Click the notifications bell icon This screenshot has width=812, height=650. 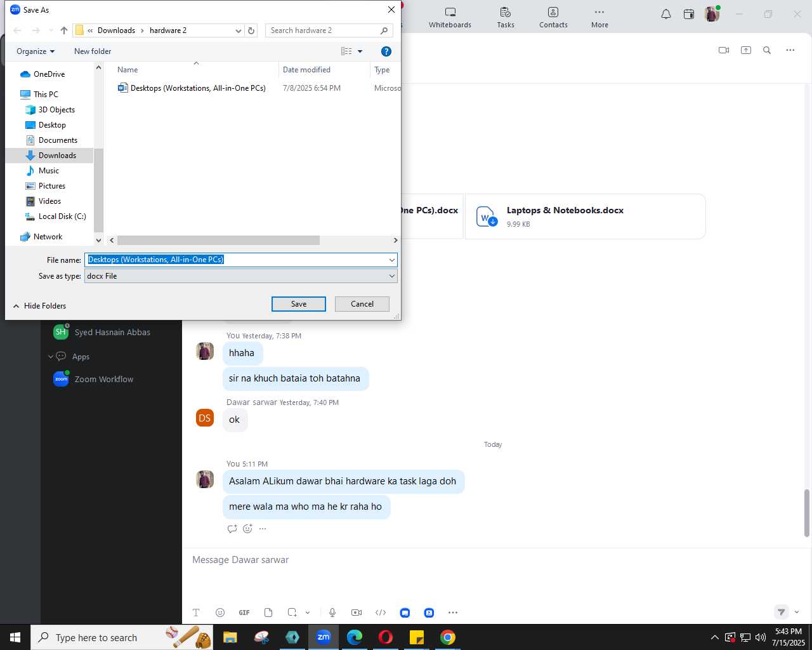point(666,14)
